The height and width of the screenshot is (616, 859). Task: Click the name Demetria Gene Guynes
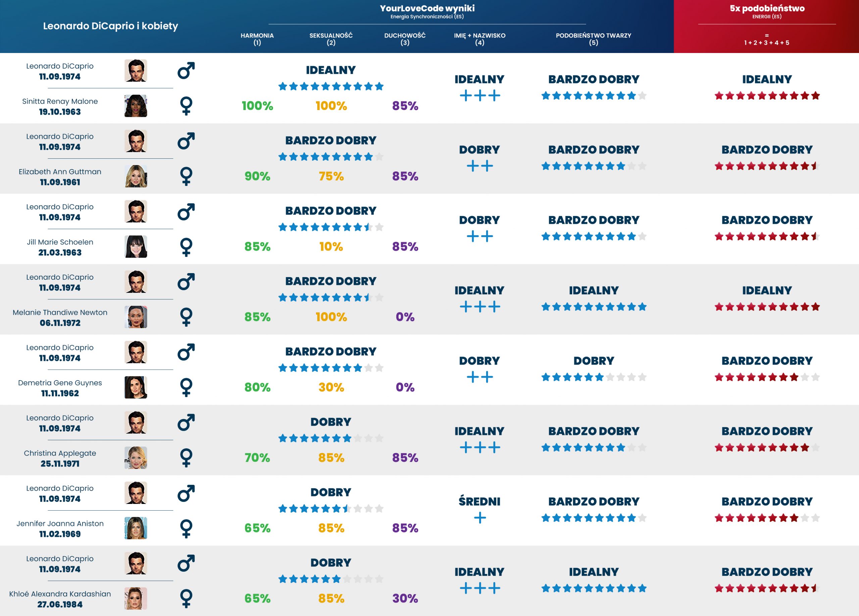pyautogui.click(x=60, y=382)
